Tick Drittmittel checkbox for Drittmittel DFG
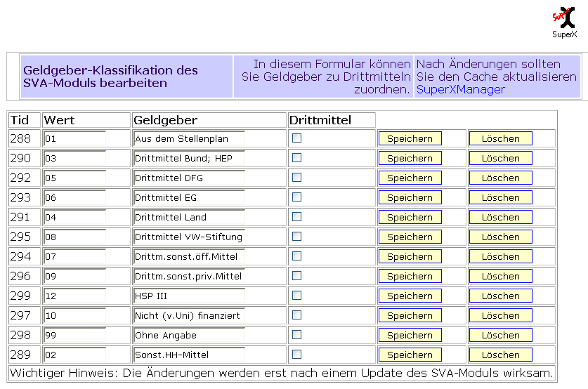The width and height of the screenshot is (588, 389). tap(296, 178)
